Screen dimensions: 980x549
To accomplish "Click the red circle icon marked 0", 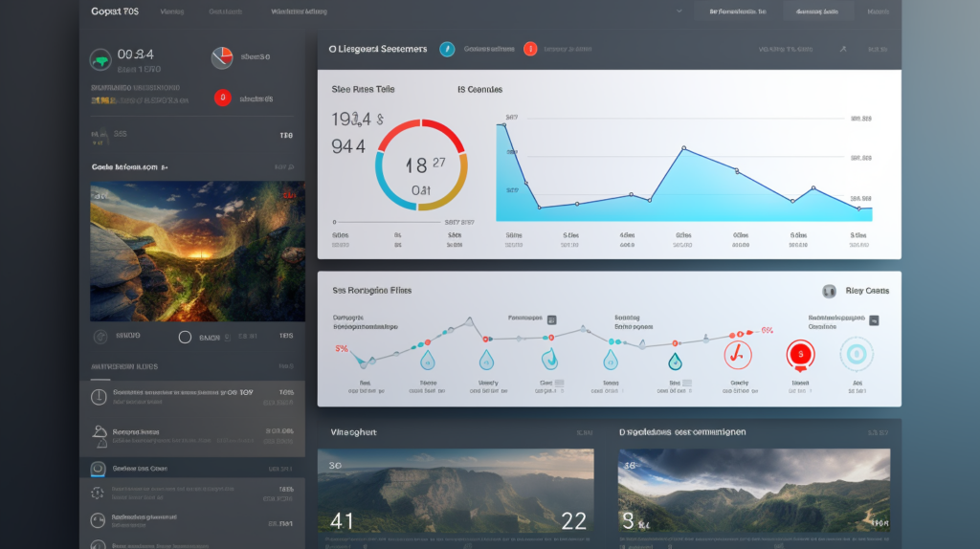I will (222, 98).
